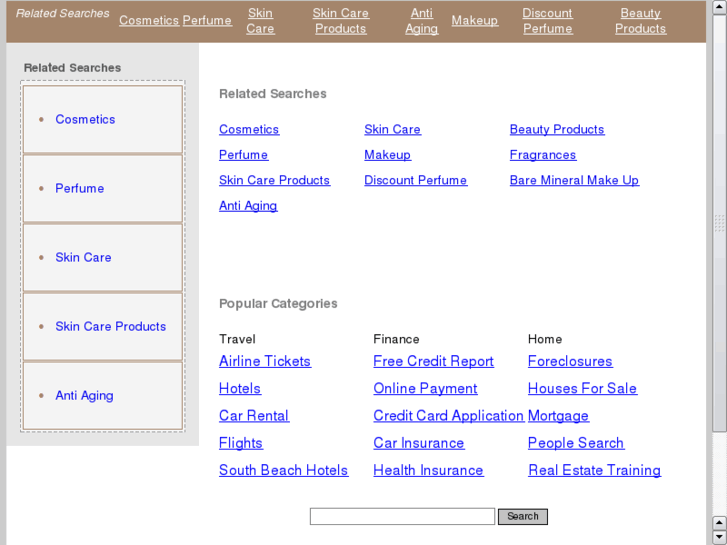The width and height of the screenshot is (727, 545).
Task: Click the vertical scrollbar thumb
Action: (720, 224)
